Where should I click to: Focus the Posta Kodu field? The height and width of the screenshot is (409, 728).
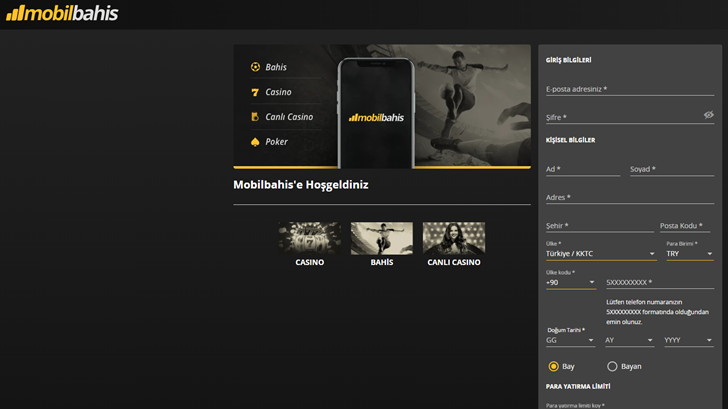pos(685,226)
